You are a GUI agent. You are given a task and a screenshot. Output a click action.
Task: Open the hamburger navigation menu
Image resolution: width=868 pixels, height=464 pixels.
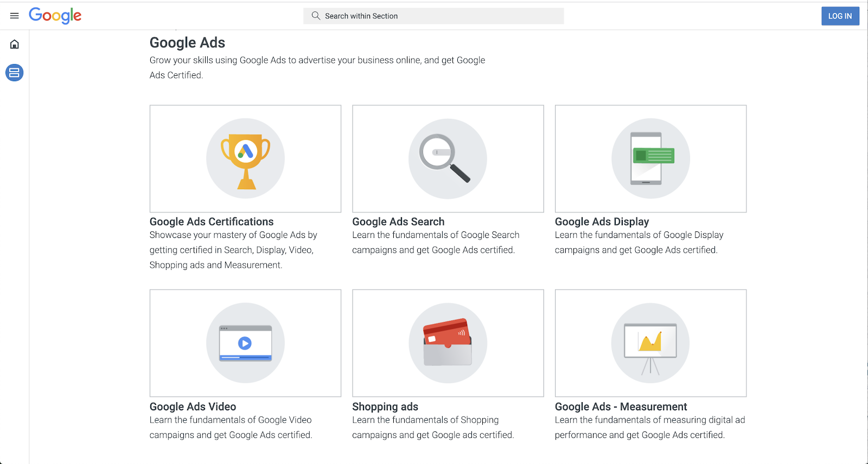(x=15, y=16)
